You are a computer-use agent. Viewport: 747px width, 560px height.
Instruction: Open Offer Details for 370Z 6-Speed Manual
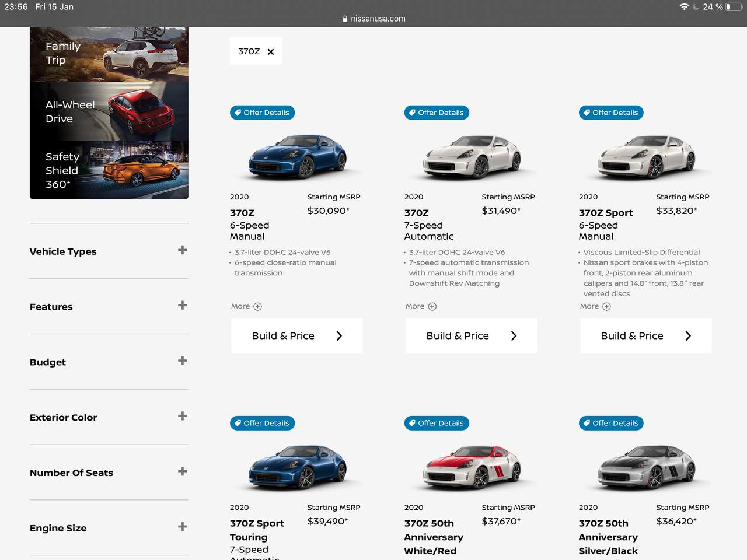[262, 113]
